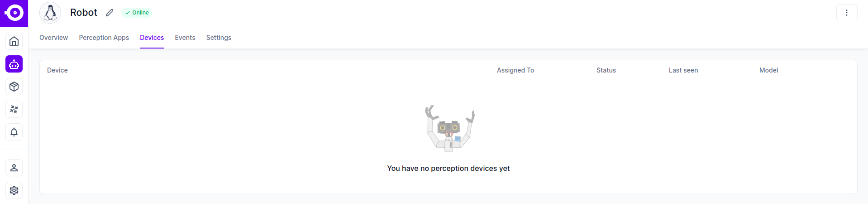Open the Home sidebar icon
868x204 pixels.
(14, 42)
